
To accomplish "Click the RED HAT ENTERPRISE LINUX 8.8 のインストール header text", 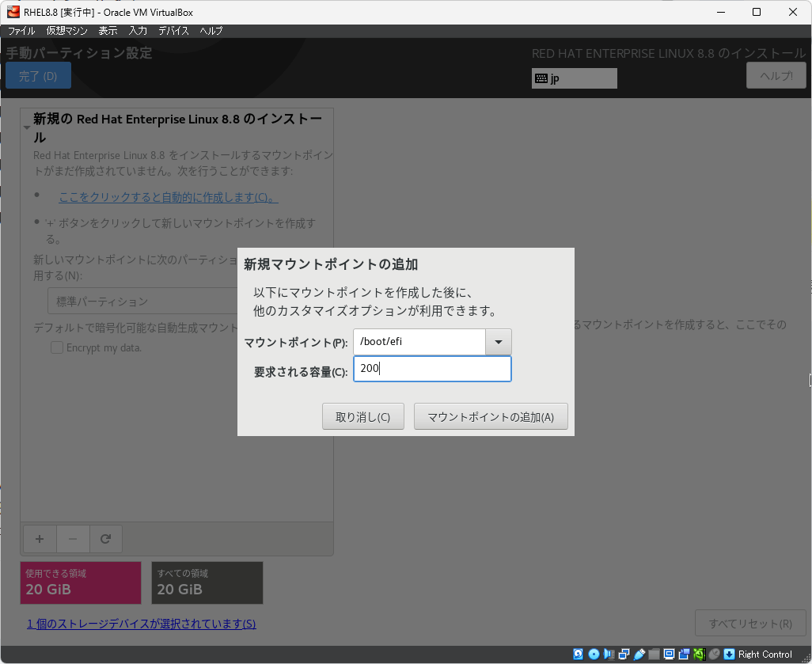I will click(669, 53).
